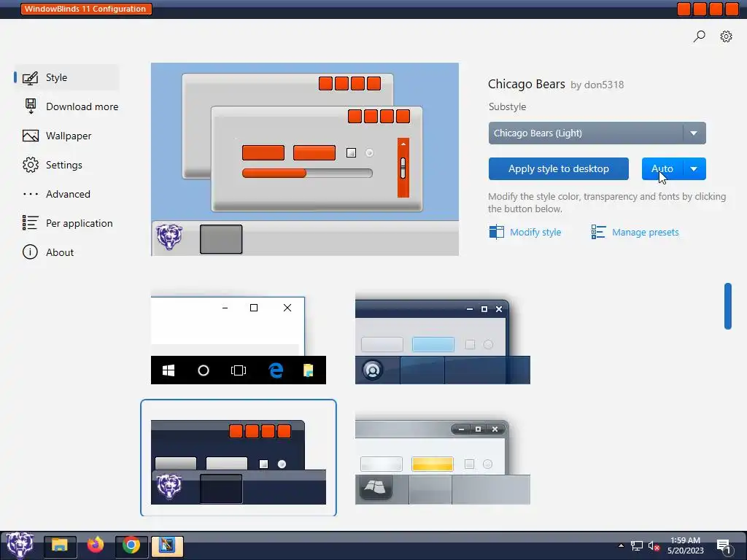Select the silver Windows-logo style thumbnail

[443, 461]
